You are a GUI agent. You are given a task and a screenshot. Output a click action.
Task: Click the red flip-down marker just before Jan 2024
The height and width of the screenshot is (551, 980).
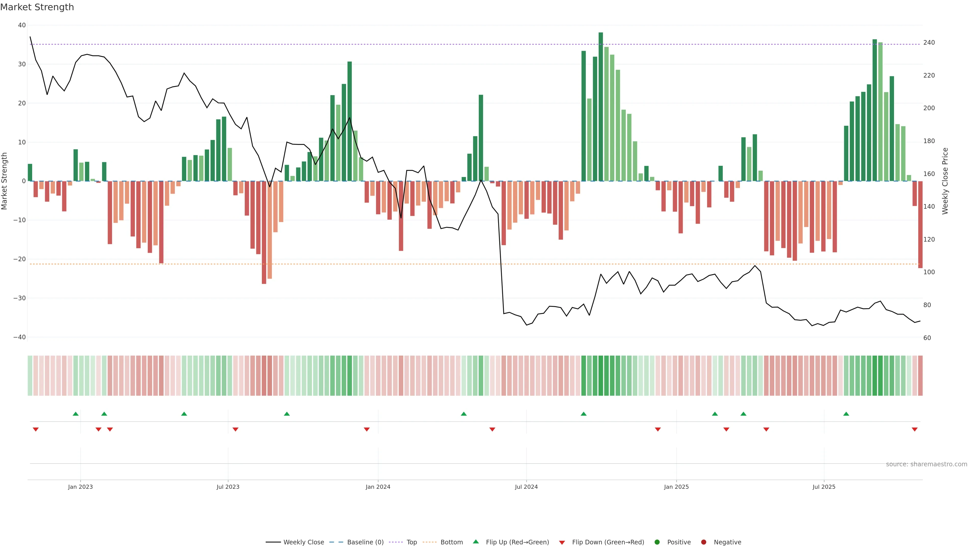[367, 429]
